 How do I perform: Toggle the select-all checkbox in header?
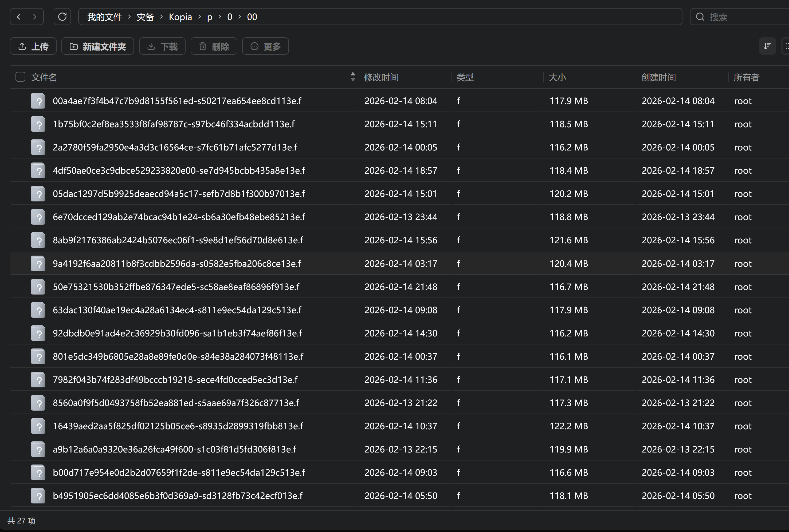tap(20, 77)
